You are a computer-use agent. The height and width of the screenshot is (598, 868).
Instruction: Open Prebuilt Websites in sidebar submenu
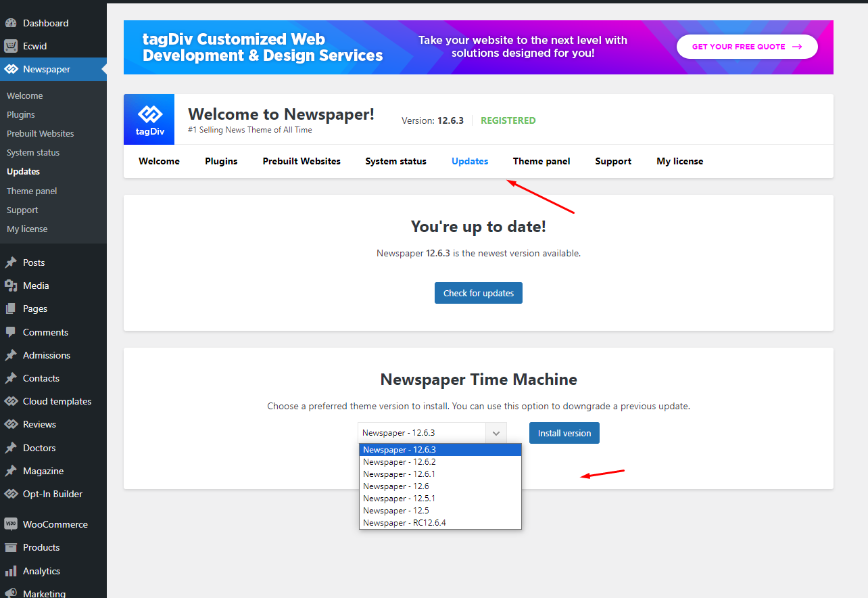[41, 133]
